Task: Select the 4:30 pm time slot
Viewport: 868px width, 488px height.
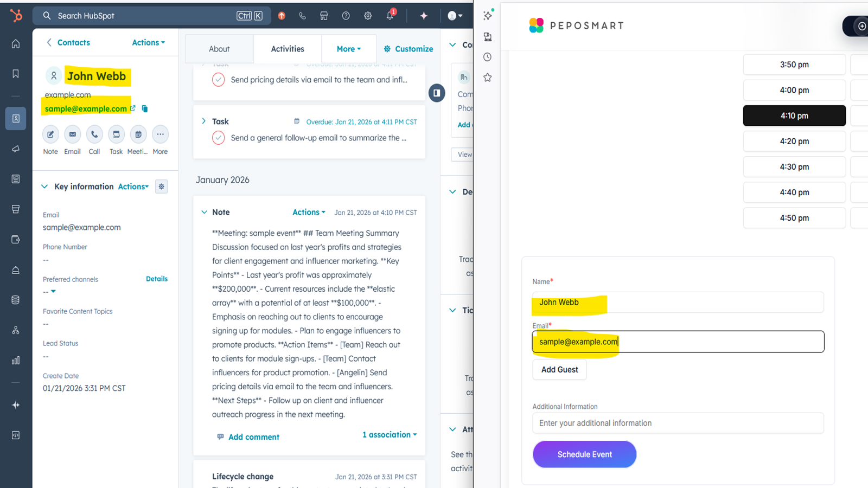Action: [x=794, y=166]
